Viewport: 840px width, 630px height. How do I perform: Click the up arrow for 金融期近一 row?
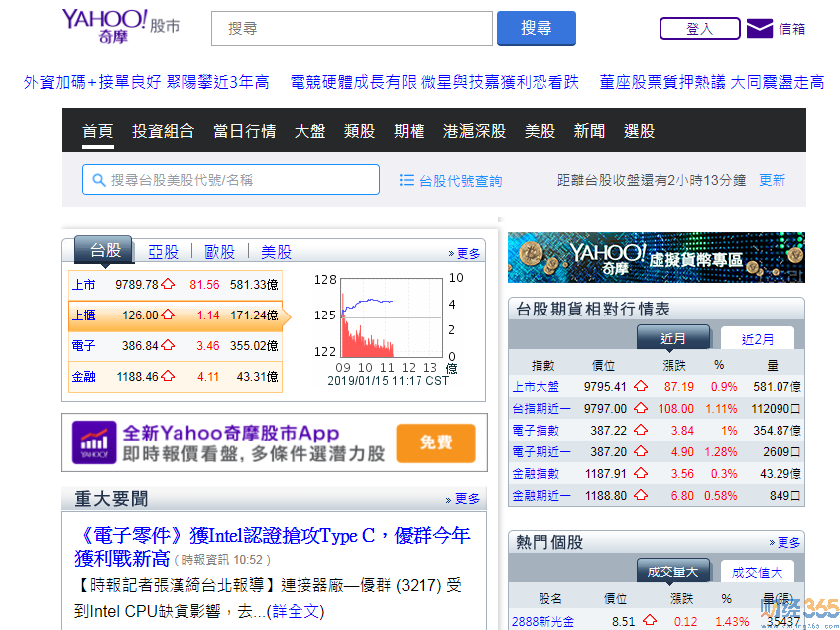[641, 496]
